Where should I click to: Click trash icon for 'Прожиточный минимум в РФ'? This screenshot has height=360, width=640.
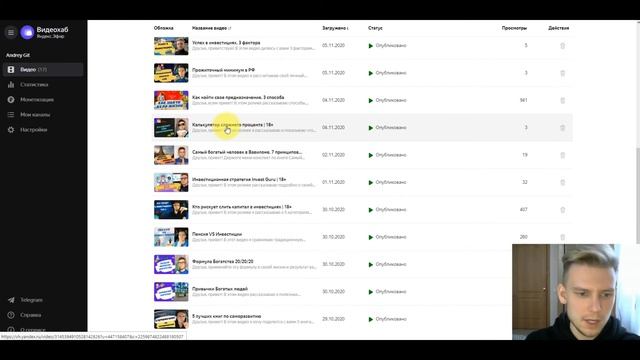tap(562, 73)
